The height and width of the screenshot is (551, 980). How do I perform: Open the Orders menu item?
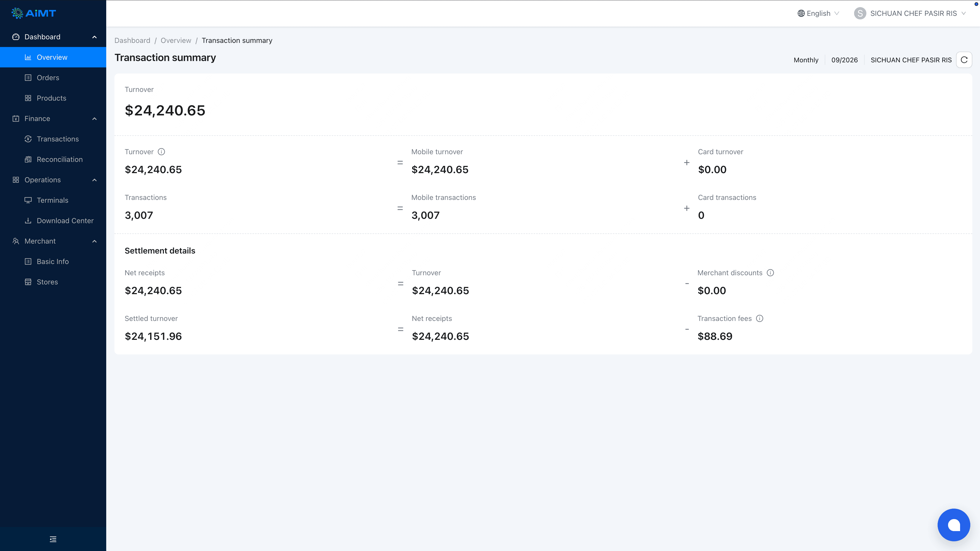tap(53, 78)
